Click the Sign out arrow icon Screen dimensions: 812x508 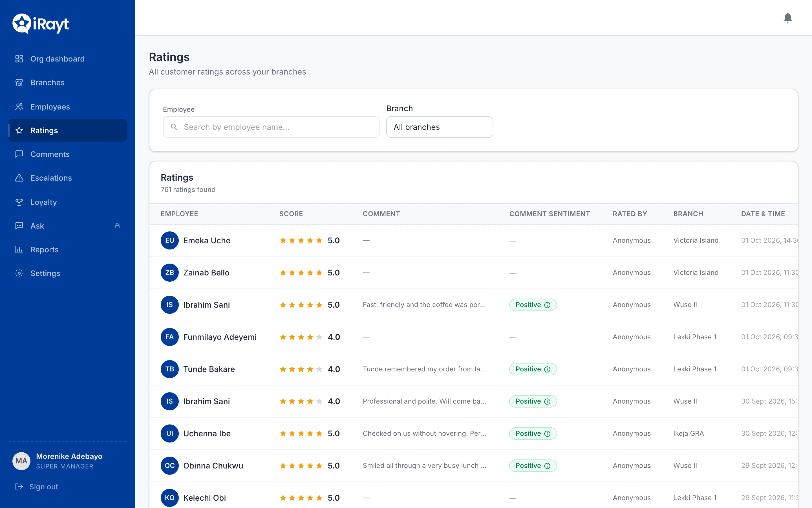(x=19, y=487)
